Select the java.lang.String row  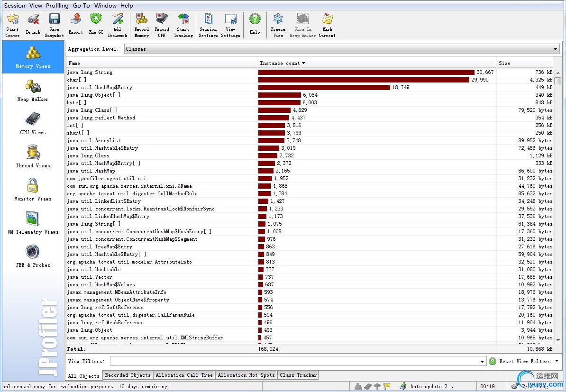click(x=310, y=72)
